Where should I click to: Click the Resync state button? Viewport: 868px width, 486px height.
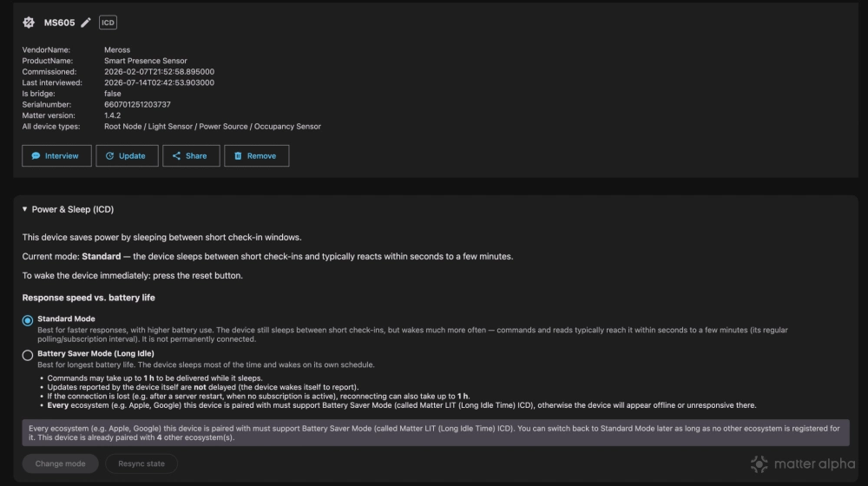[141, 463]
